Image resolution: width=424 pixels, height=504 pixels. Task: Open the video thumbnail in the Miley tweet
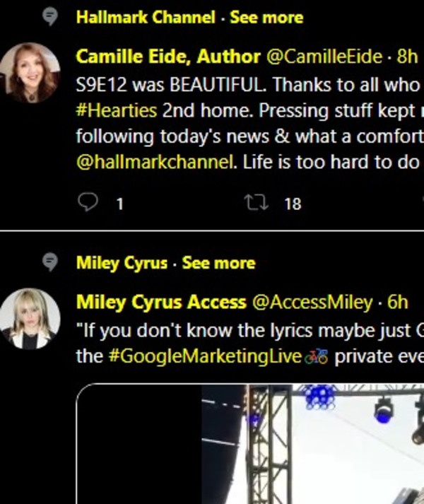283,445
